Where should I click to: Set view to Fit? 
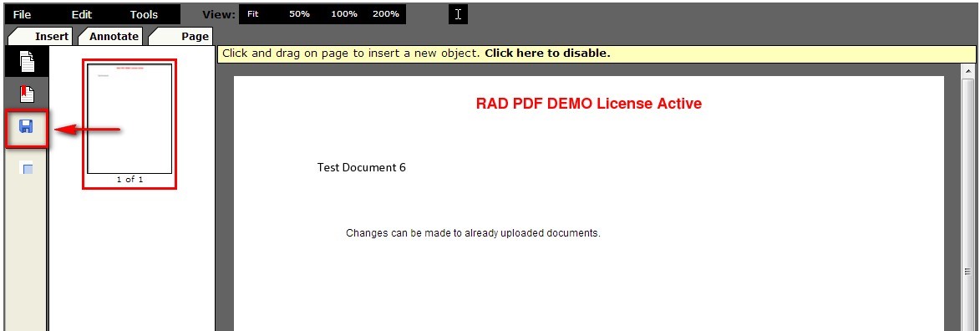[253, 13]
